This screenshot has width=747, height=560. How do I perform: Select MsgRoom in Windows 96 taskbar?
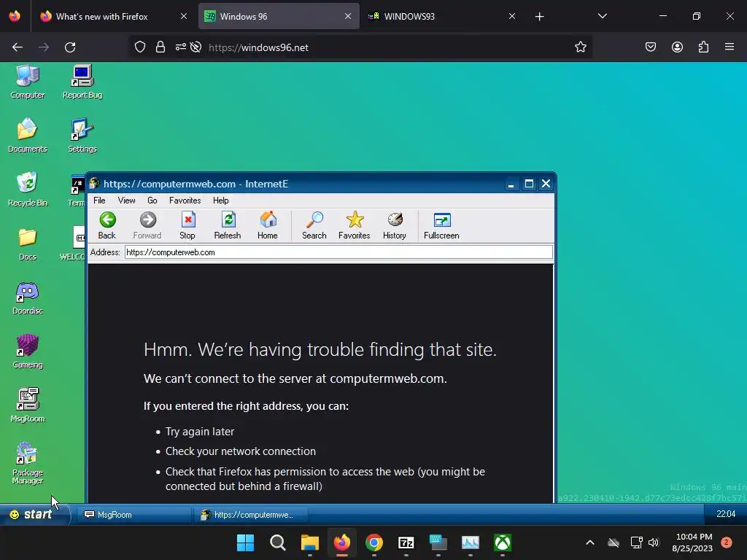133,515
